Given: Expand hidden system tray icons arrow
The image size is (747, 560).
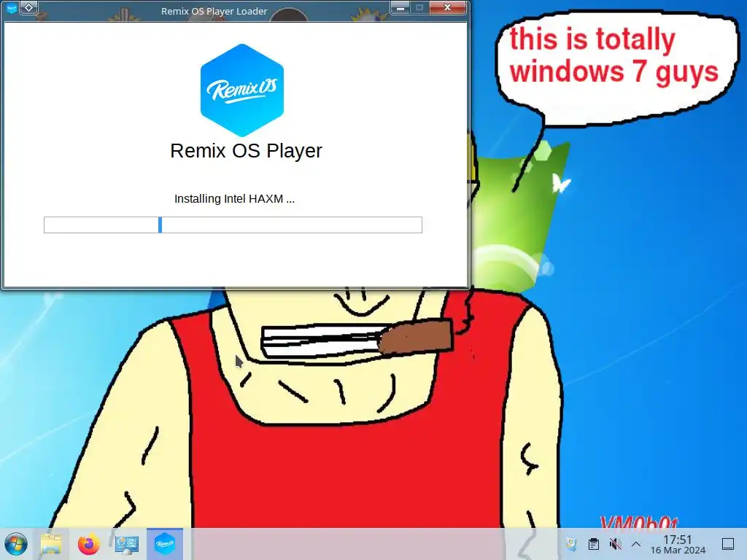Looking at the screenshot, I should [x=636, y=544].
